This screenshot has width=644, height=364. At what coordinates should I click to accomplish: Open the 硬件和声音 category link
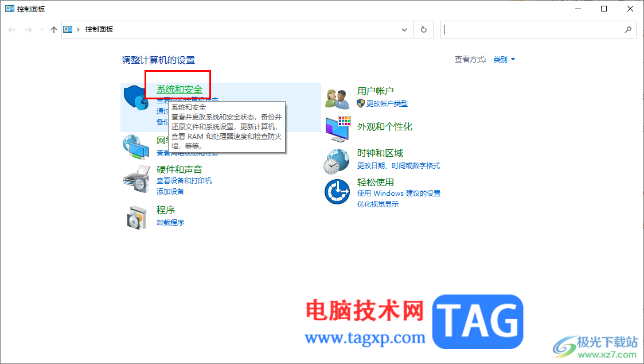(x=179, y=169)
